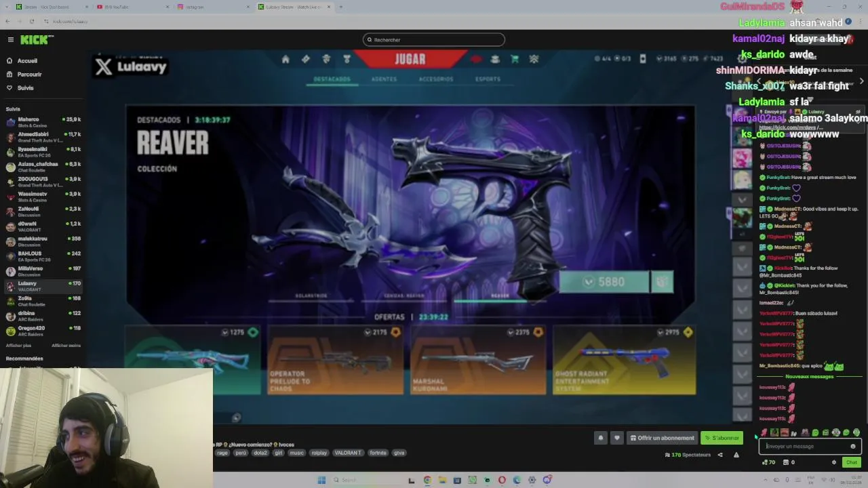Open Operator Prelude to Chaos offer
The image size is (868, 488).
click(x=335, y=360)
